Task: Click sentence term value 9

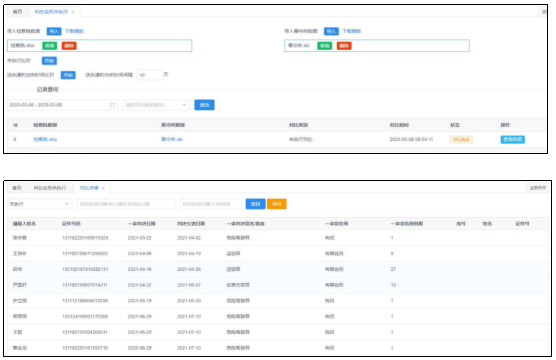Action: pyautogui.click(x=392, y=254)
